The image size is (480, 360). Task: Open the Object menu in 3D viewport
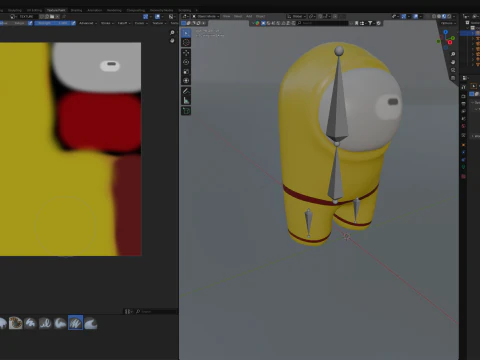260,16
